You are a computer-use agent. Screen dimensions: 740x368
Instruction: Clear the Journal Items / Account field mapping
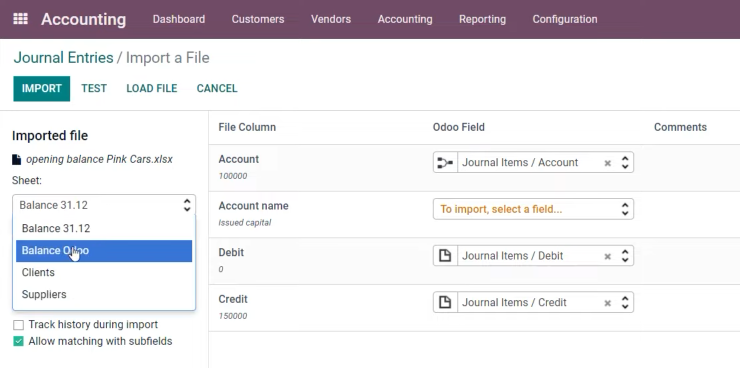tap(608, 163)
